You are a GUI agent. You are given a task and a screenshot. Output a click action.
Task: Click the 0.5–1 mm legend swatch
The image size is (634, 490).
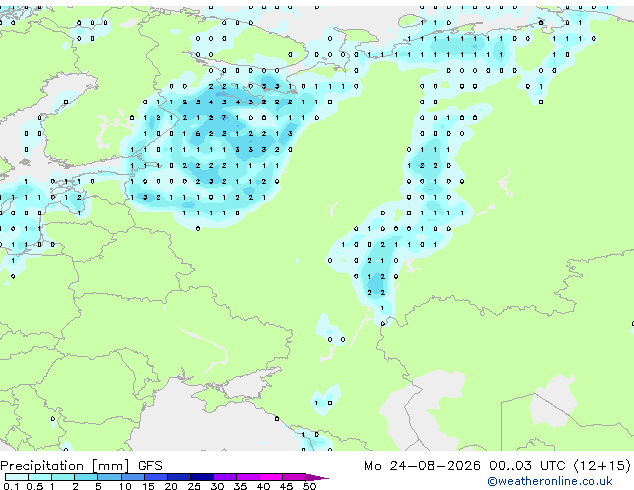coord(40,477)
